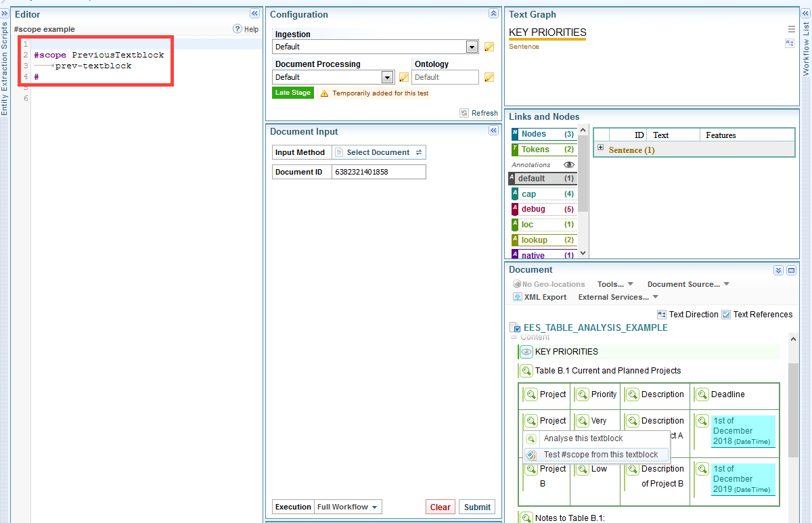Click the Document ID input field

379,172
